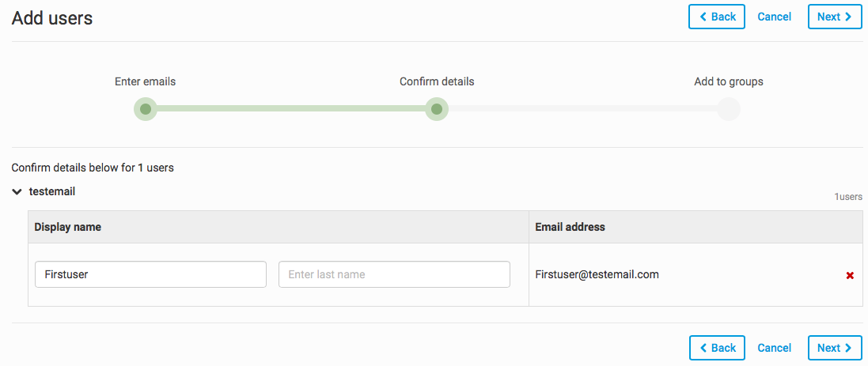The width and height of the screenshot is (868, 366).
Task: Cancel adding users via top Cancel link
Action: pos(775,17)
